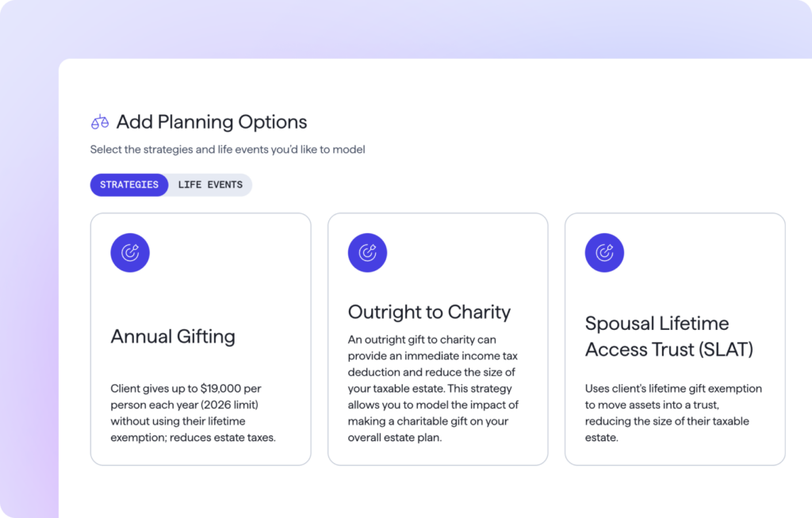Click the circular icon on the SLAT card
The image size is (812, 518).
click(604, 253)
